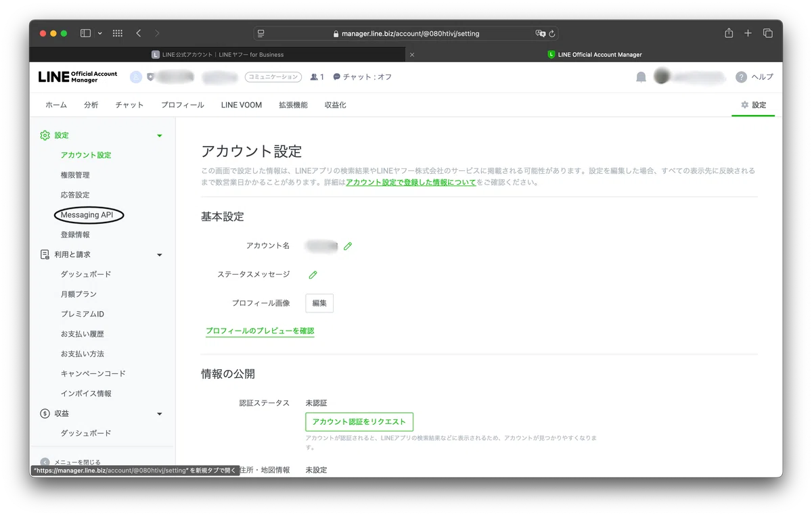
Task: Open ダッシュボード under 利用と請求
Action: tap(86, 274)
